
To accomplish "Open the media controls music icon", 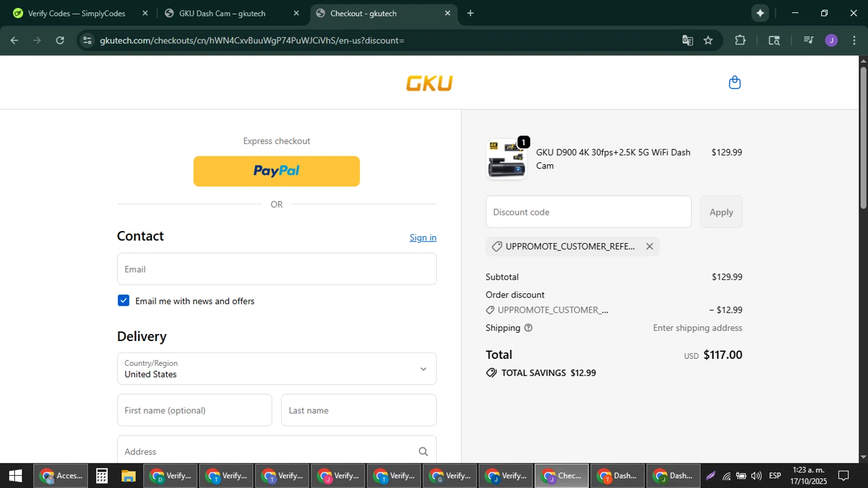I will point(808,40).
